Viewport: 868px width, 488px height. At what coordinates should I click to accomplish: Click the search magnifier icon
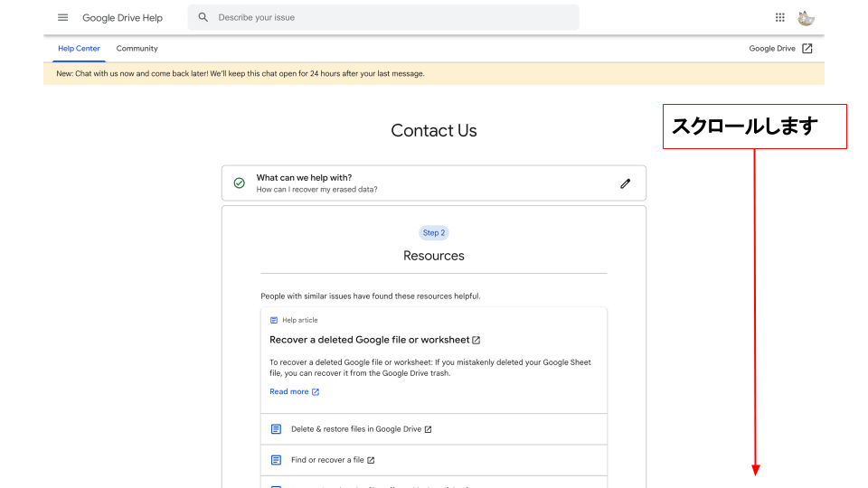[203, 17]
